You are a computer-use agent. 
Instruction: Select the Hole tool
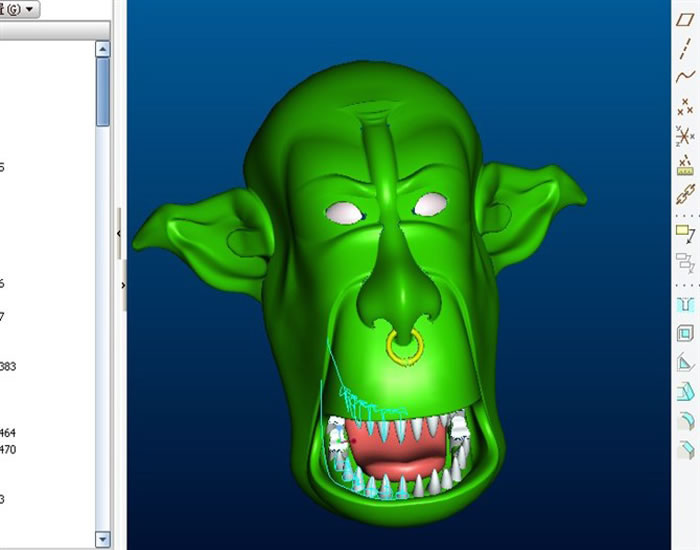pos(685,305)
